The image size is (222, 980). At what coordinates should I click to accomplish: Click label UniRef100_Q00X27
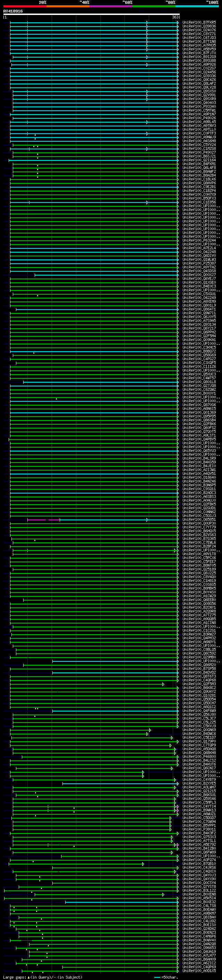pyautogui.click(x=199, y=275)
